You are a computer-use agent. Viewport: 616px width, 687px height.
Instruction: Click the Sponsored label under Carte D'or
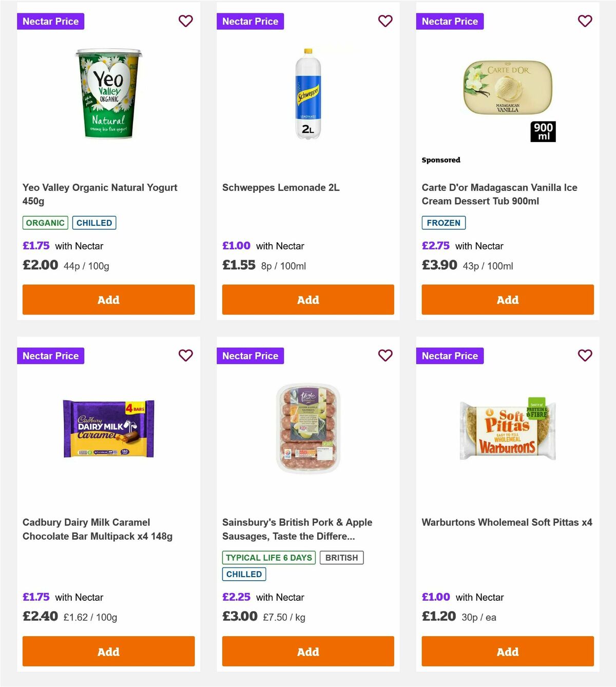click(440, 160)
